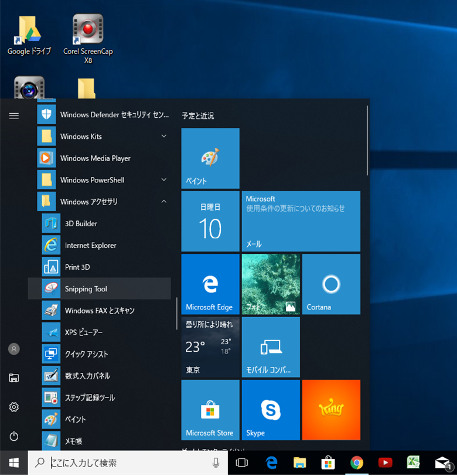Viewport: 457px width, 476px height.
Task: Open 数式入力パネル
Action: point(100,376)
